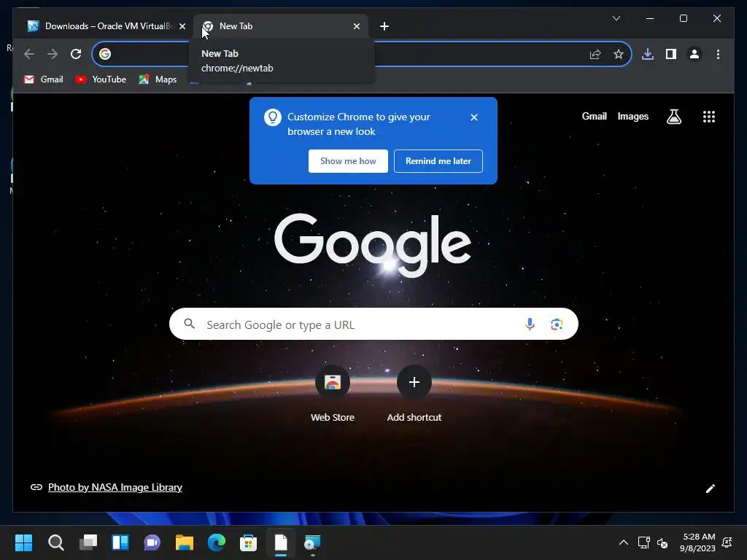The image size is (747, 560).
Task: Open the Gmail bookmark
Action: coord(43,79)
